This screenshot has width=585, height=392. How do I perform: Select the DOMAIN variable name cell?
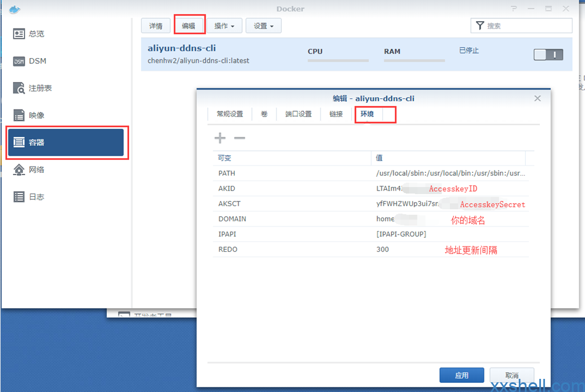tap(292, 219)
